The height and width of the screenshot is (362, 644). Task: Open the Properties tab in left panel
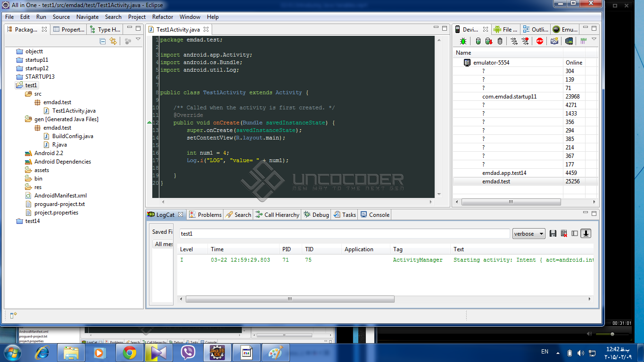pos(69,29)
